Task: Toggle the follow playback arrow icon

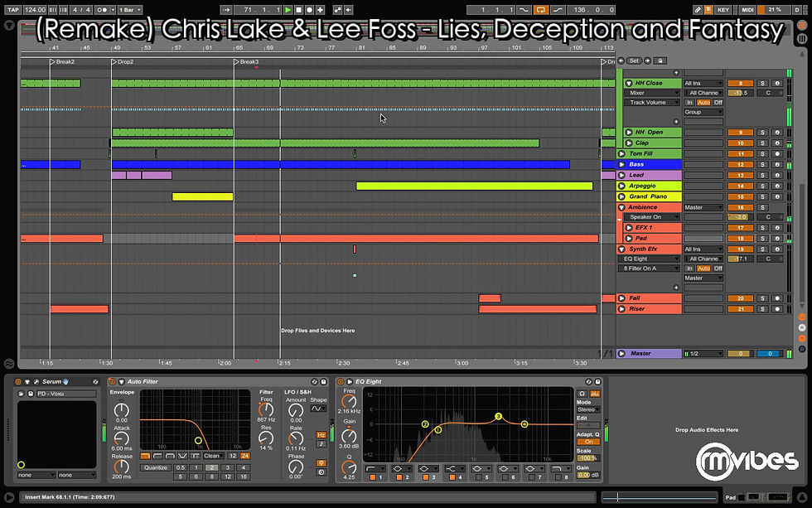Action: [226, 9]
